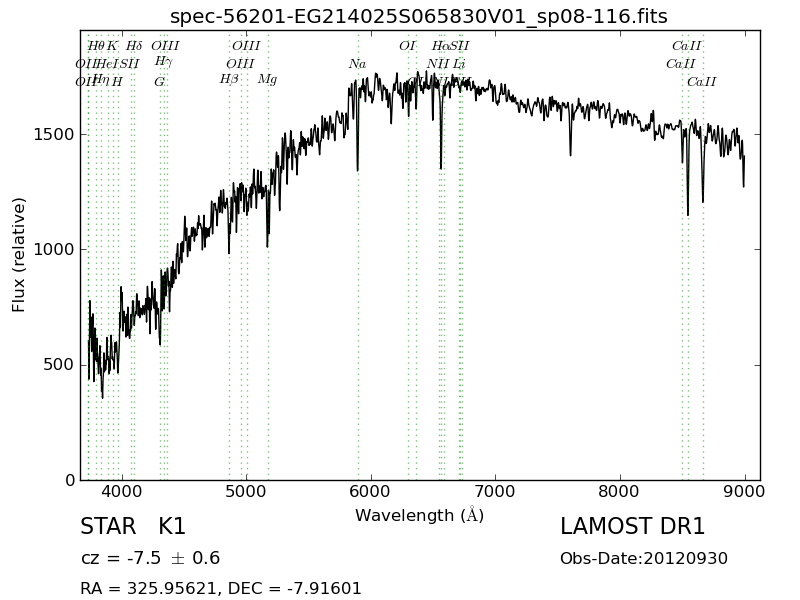Click the 8000 wavelength tick label
The height and width of the screenshot is (600, 800).
pyautogui.click(x=620, y=491)
